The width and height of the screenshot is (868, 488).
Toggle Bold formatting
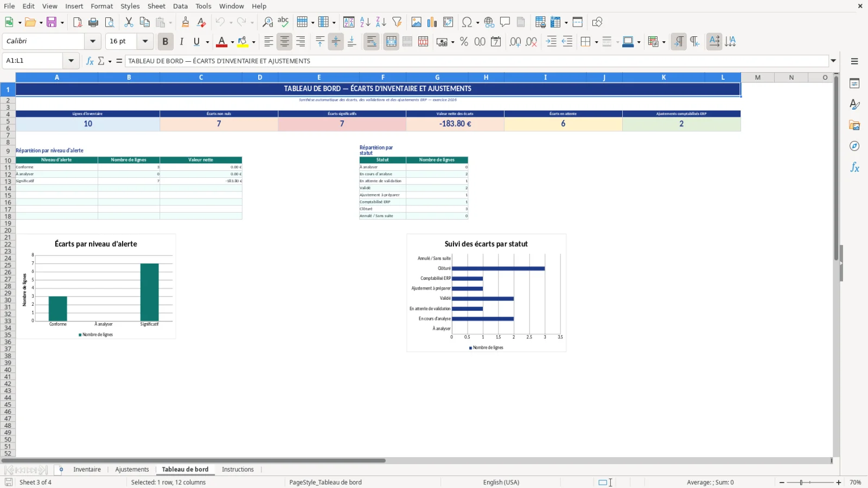click(165, 42)
